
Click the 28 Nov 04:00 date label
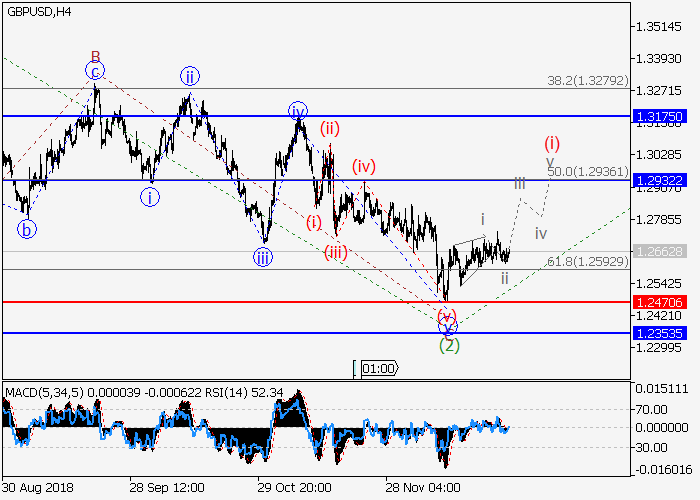[423, 488]
